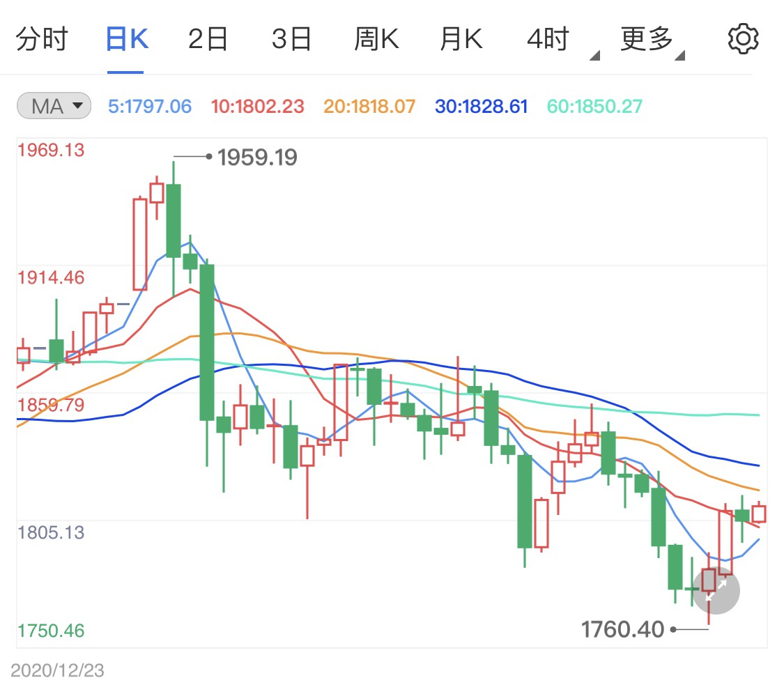Screen dimensions: 784x687
Task: Click the 1969.13 axis price label
Action: click(x=51, y=150)
